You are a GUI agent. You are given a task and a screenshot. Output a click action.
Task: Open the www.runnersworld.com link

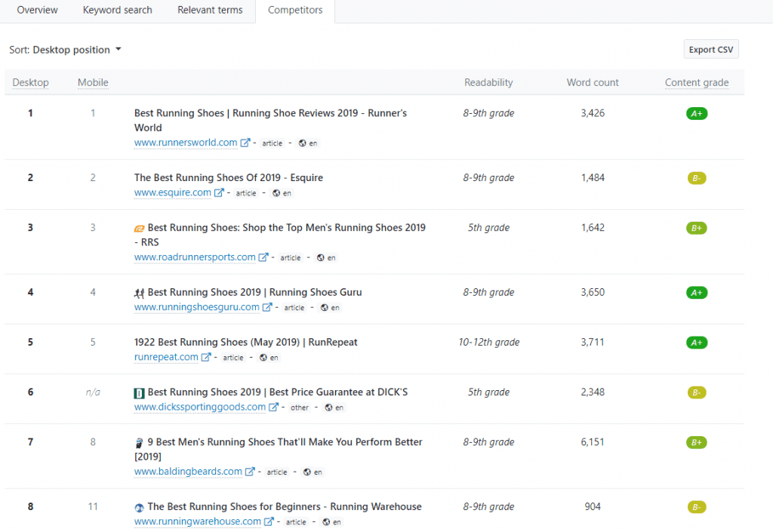point(186,143)
